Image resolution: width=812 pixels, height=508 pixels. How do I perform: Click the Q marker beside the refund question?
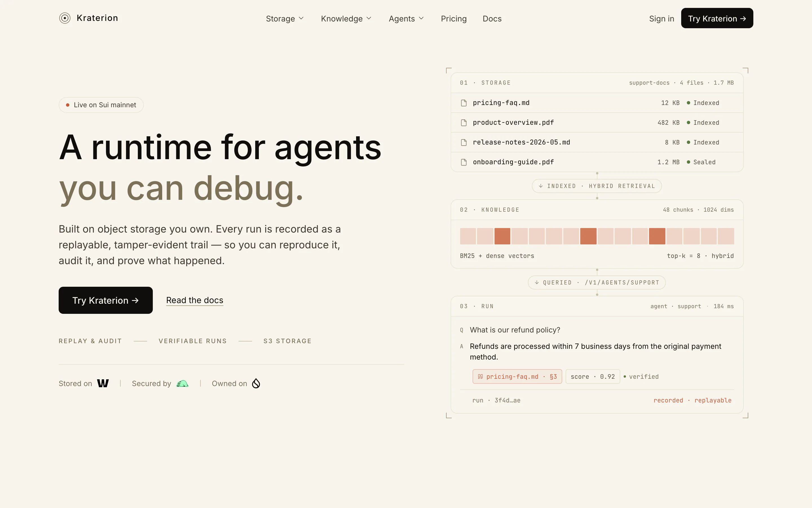click(x=462, y=330)
